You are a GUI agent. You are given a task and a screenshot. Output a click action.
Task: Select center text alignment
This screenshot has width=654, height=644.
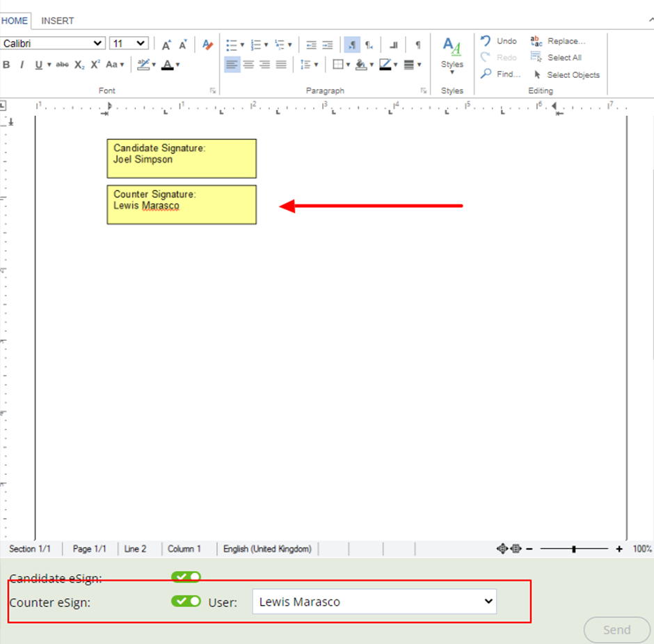248,64
